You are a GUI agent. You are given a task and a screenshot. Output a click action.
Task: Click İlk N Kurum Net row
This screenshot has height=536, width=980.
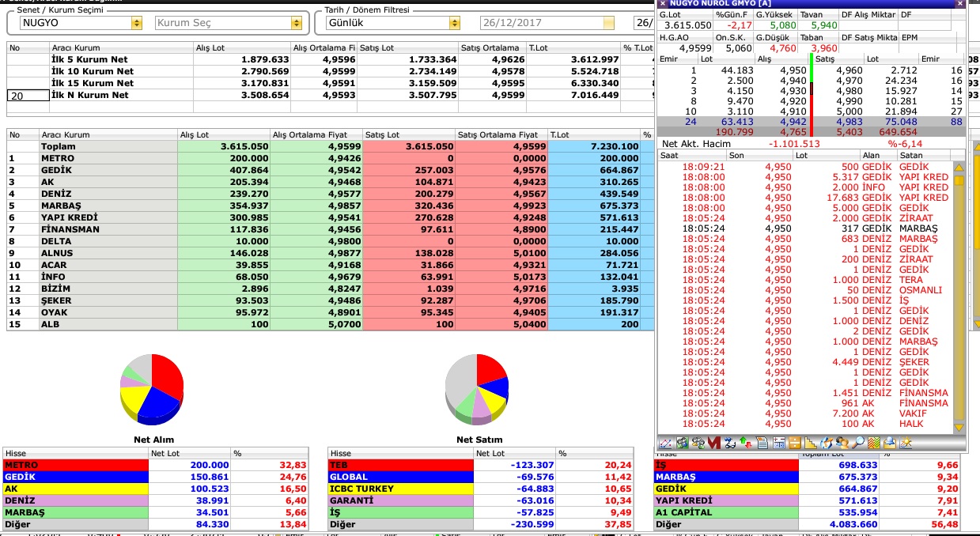click(331, 96)
